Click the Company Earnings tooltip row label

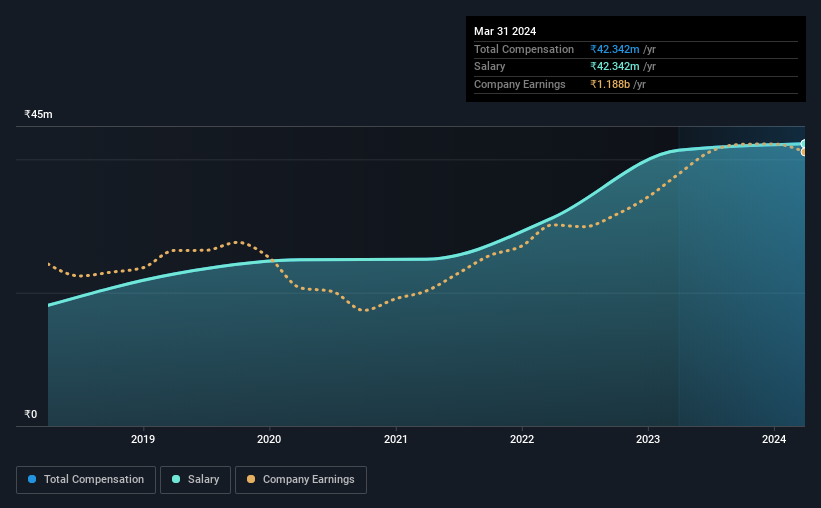(519, 84)
